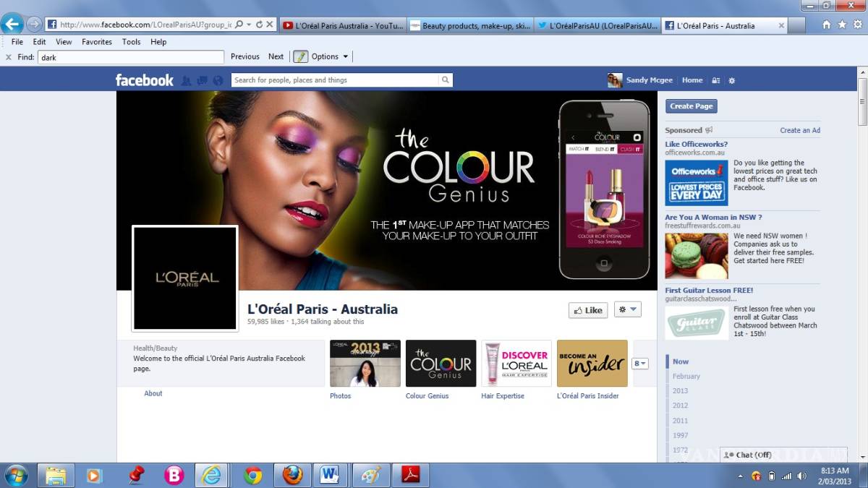Viewport: 868px width, 488px height.
Task: Click the Facebook search magnifier icon
Action: (x=445, y=80)
